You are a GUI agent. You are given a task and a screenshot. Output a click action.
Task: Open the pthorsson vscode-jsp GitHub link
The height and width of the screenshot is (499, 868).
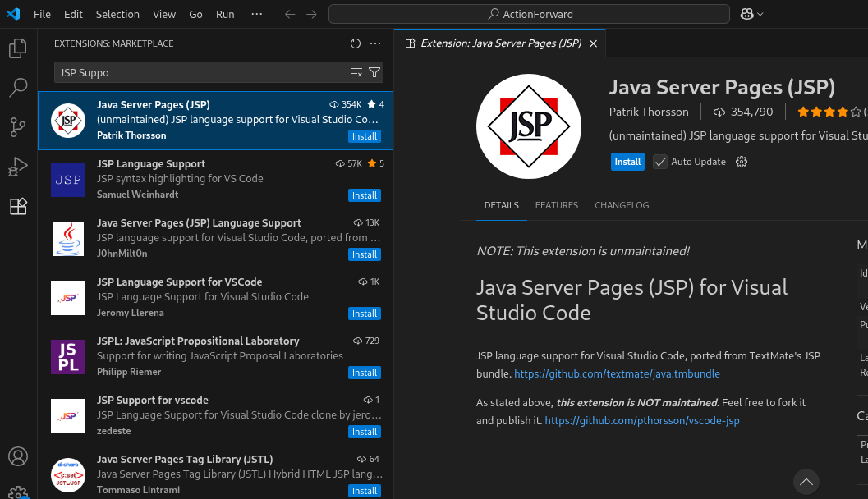click(642, 421)
